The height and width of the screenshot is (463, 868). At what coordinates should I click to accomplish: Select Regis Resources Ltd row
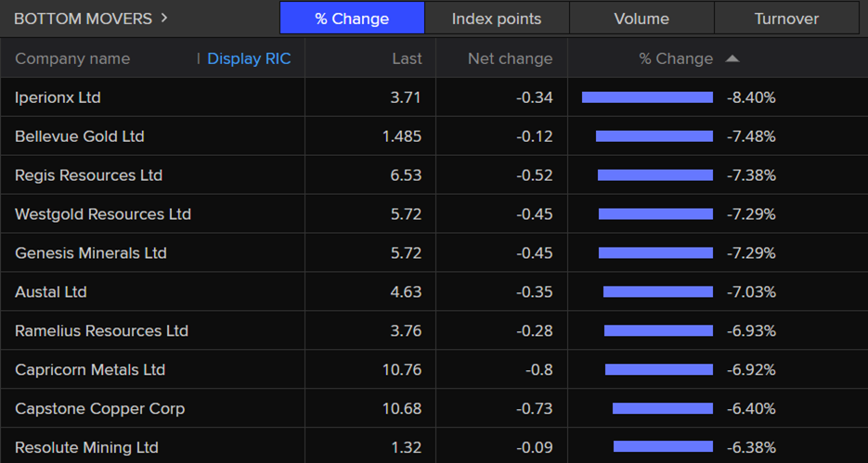click(x=88, y=175)
